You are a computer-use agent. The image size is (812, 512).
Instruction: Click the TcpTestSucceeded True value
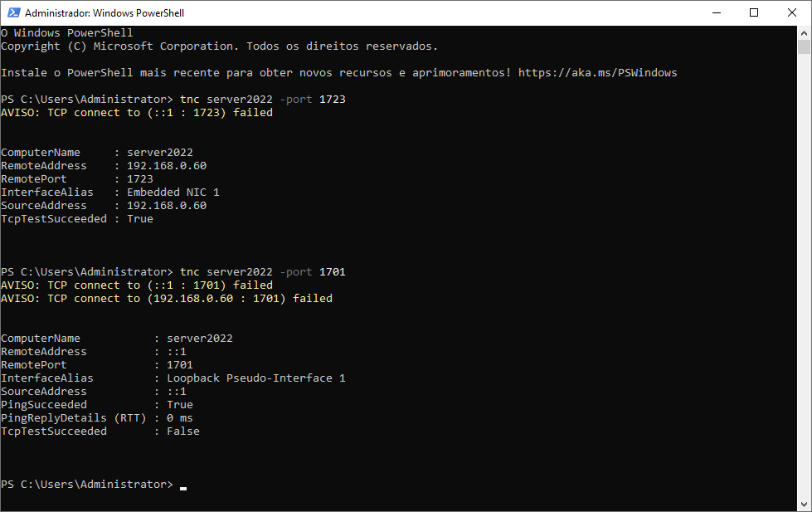(140, 219)
